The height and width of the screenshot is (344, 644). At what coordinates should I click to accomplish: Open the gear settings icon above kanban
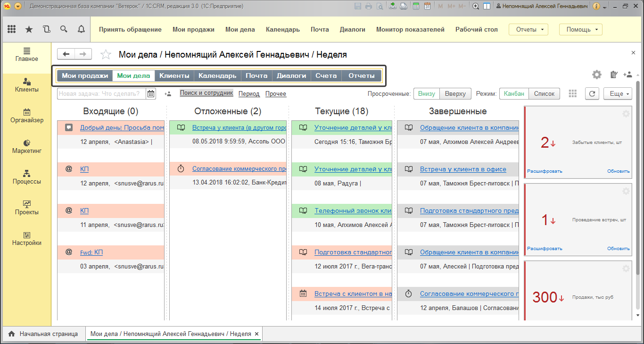coord(597,75)
